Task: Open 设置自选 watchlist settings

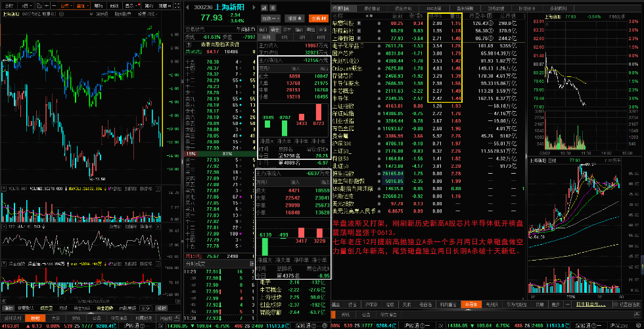Action: pos(628,304)
